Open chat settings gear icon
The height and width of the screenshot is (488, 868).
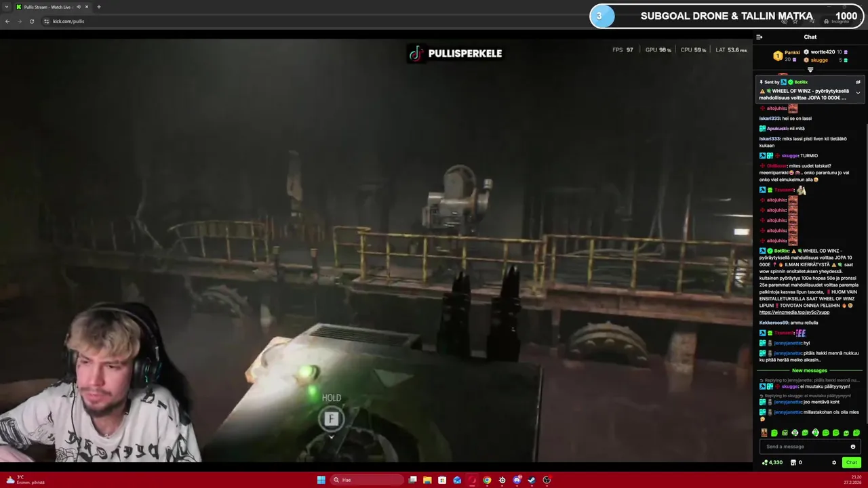pyautogui.click(x=834, y=462)
